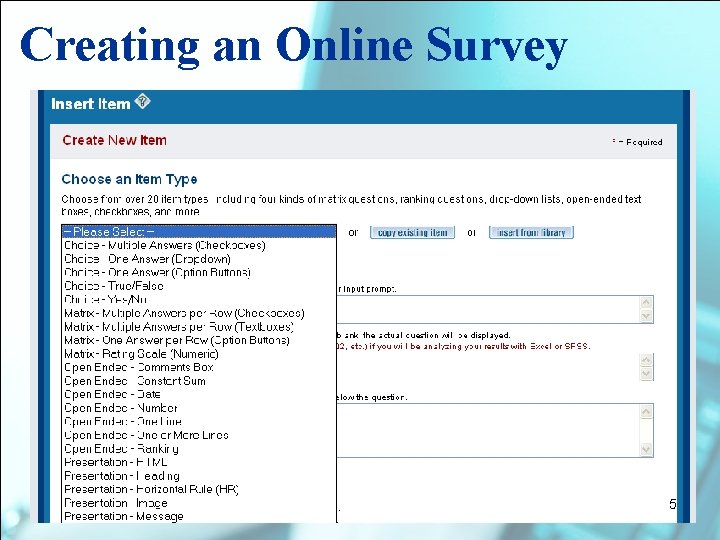Choose 'Open Ended - Ranking' option
Viewport: 720px width, 540px height.
coord(199,449)
